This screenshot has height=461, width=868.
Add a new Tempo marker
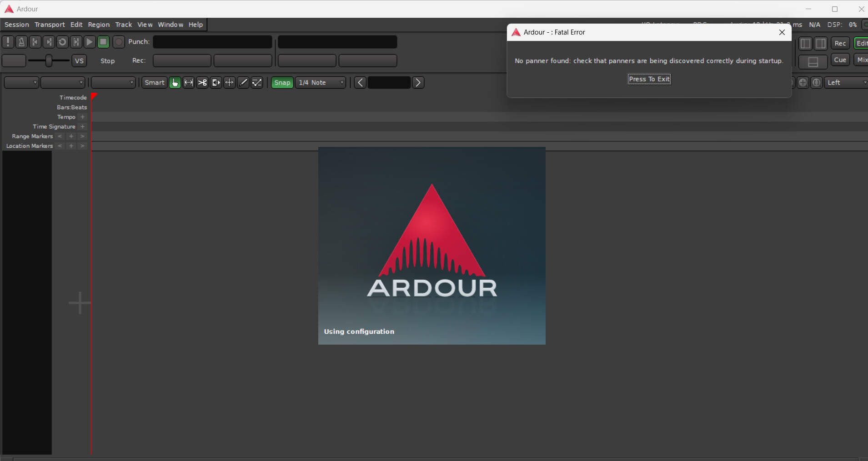(83, 117)
